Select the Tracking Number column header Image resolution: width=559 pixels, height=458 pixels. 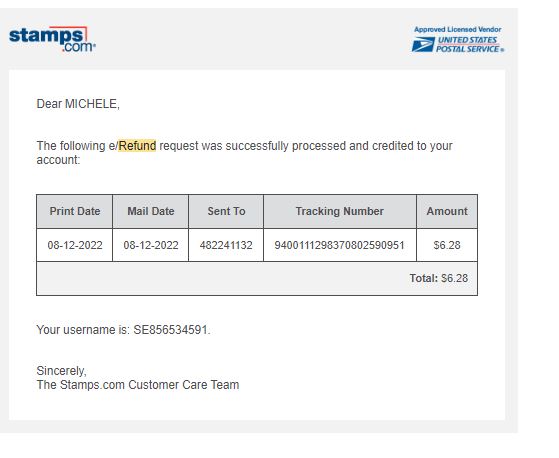point(340,211)
